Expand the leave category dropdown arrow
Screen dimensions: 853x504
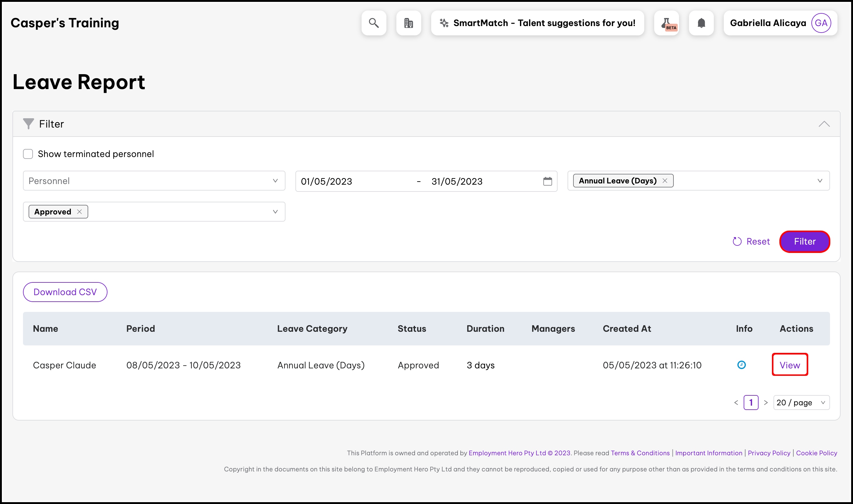[x=820, y=181]
